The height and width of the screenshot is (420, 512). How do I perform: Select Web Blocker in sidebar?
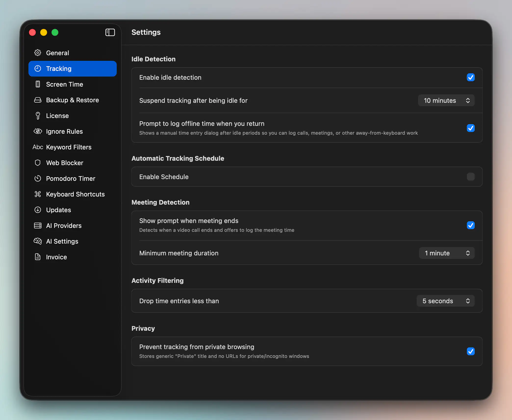click(72, 163)
